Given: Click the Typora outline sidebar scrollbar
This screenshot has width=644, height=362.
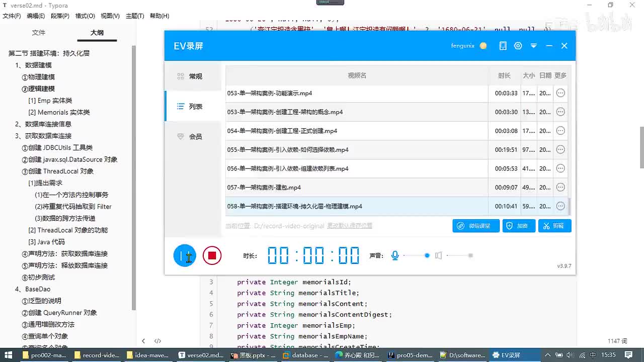Looking at the screenshot, I should click(x=134, y=177).
